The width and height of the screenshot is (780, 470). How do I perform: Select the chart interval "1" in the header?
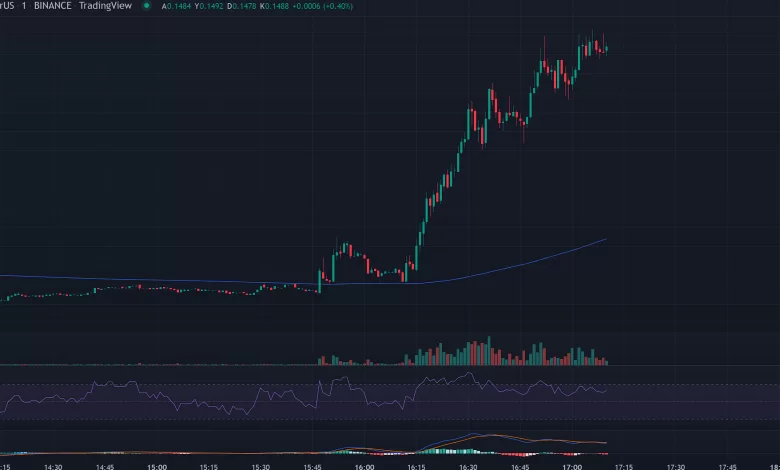point(24,6)
